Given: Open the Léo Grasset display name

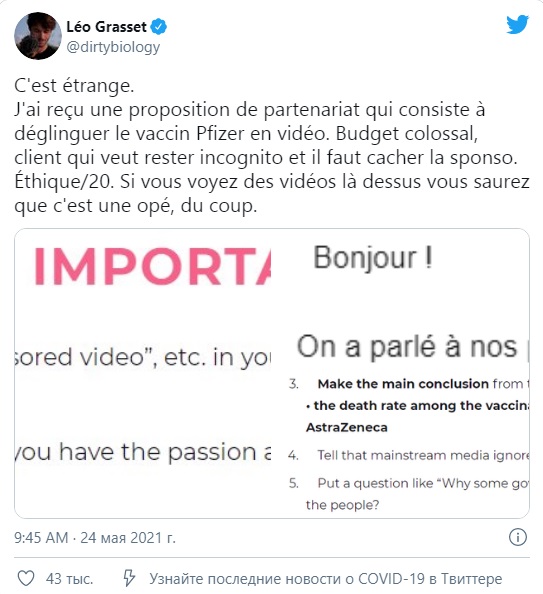Looking at the screenshot, I should [x=106, y=27].
